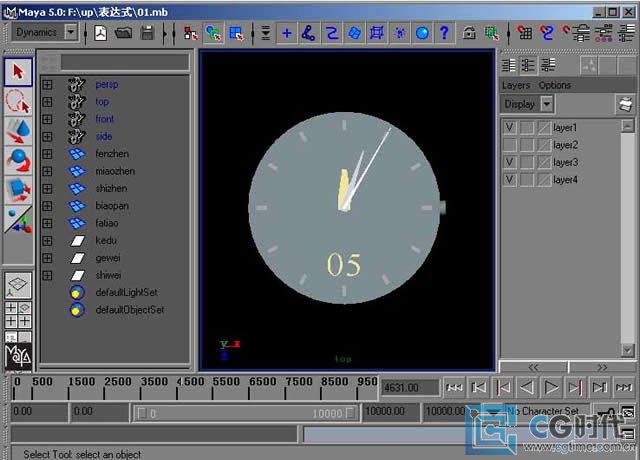
Task: Open the Display layer type dropdown
Action: click(547, 104)
